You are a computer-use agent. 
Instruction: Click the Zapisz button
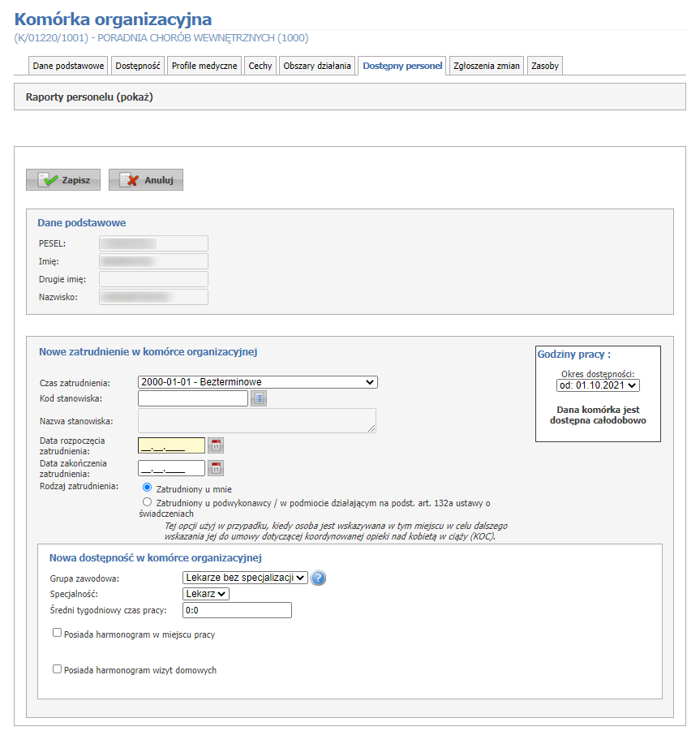tap(63, 180)
